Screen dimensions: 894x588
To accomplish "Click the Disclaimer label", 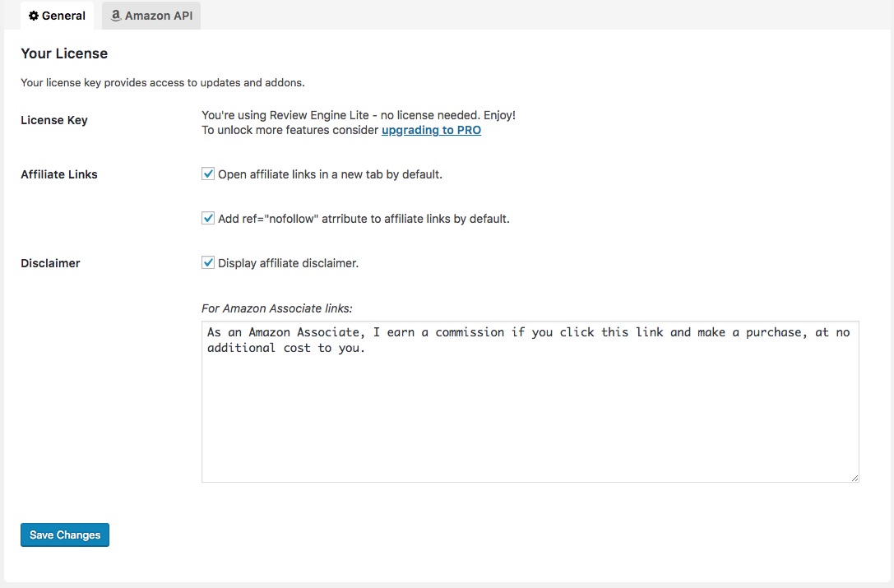I will point(51,263).
